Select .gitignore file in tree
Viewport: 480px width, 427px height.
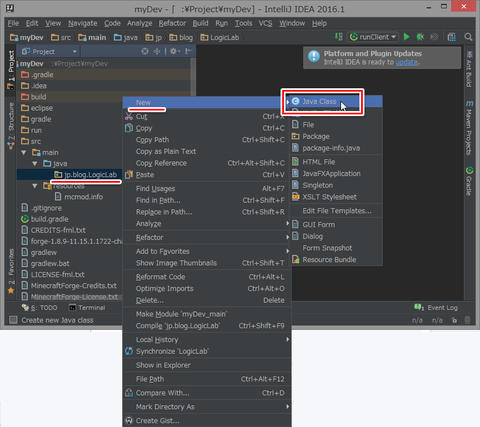pos(42,208)
